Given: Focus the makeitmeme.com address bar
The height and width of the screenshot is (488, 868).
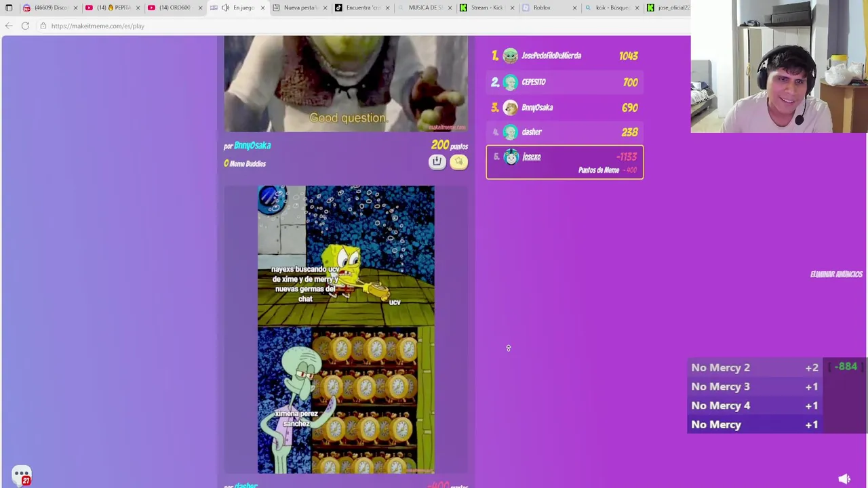Looking at the screenshot, I should 98,26.
